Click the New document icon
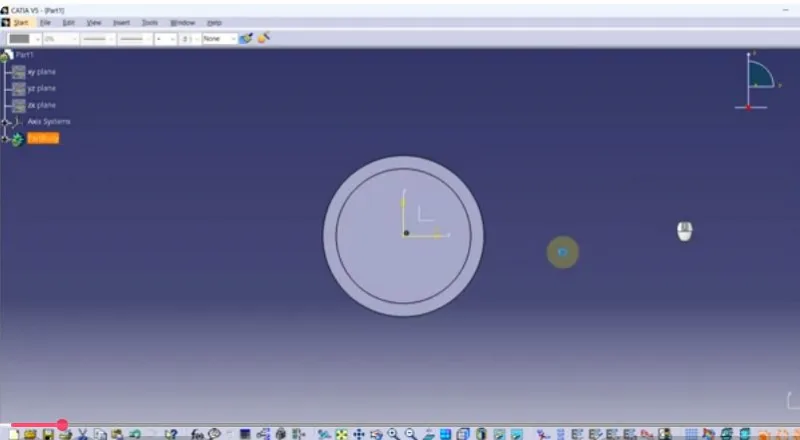800x440 pixels. point(14,434)
